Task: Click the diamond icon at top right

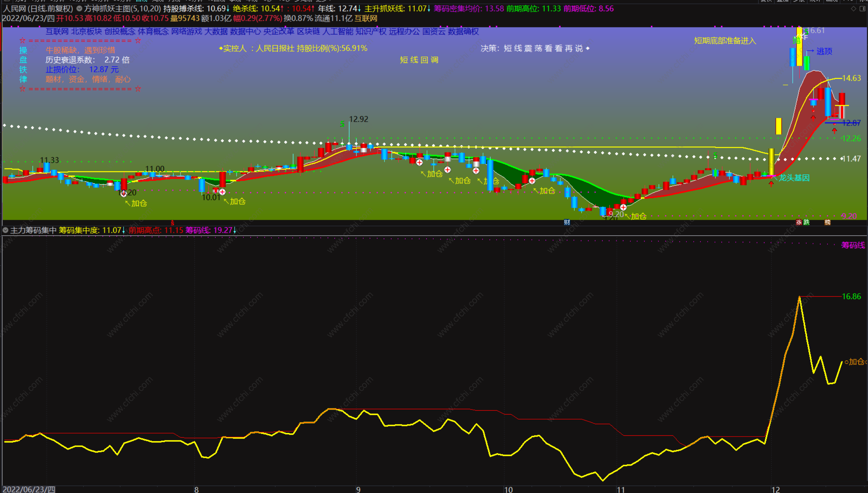Action: (853, 8)
